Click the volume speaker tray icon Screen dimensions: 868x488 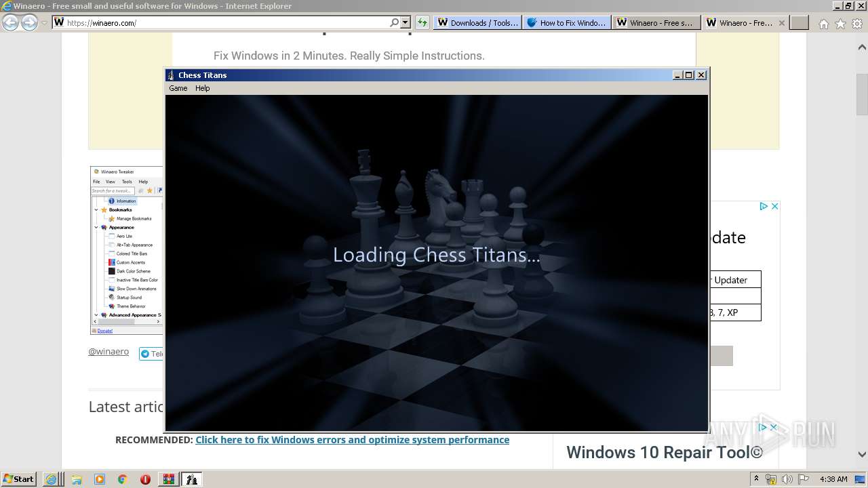click(x=788, y=479)
